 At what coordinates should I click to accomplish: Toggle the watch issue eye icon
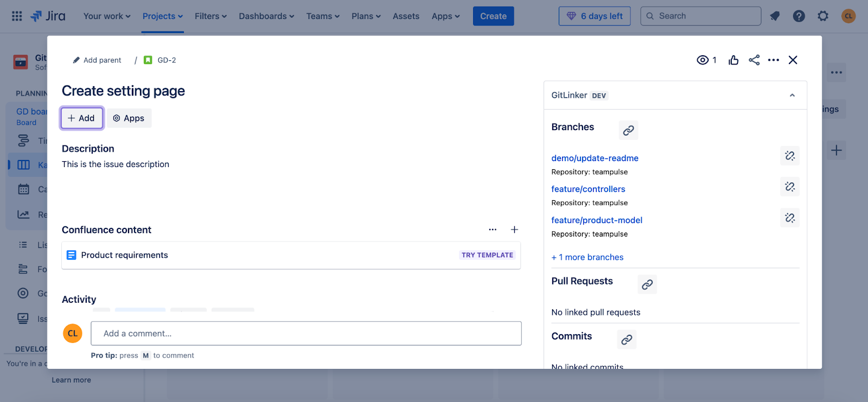click(x=703, y=60)
